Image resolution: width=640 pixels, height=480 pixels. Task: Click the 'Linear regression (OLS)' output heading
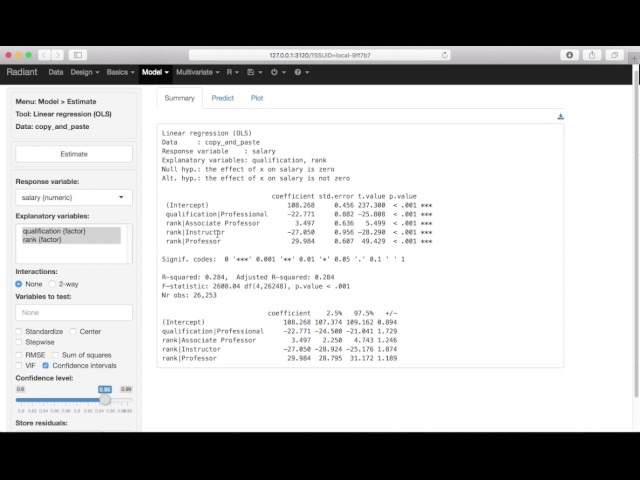click(207, 133)
